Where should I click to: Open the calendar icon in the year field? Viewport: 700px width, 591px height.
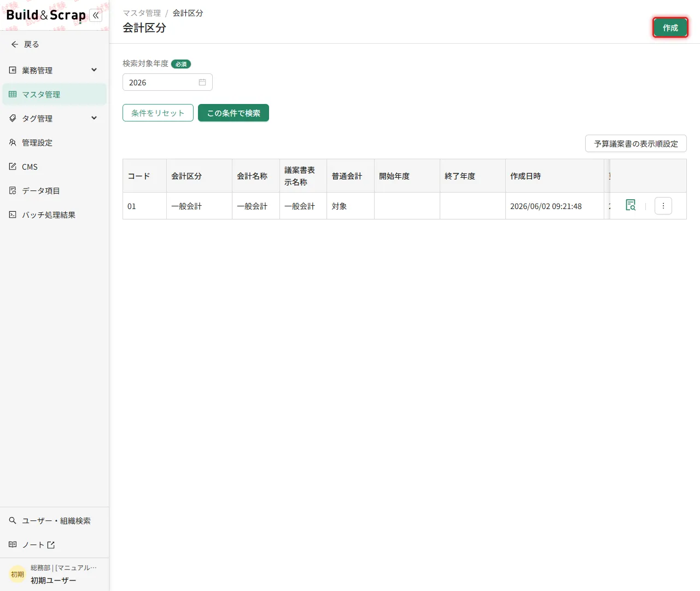point(202,82)
